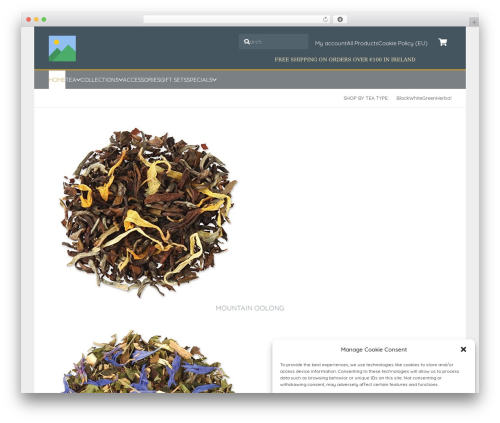Click the site logo image

[62, 49]
